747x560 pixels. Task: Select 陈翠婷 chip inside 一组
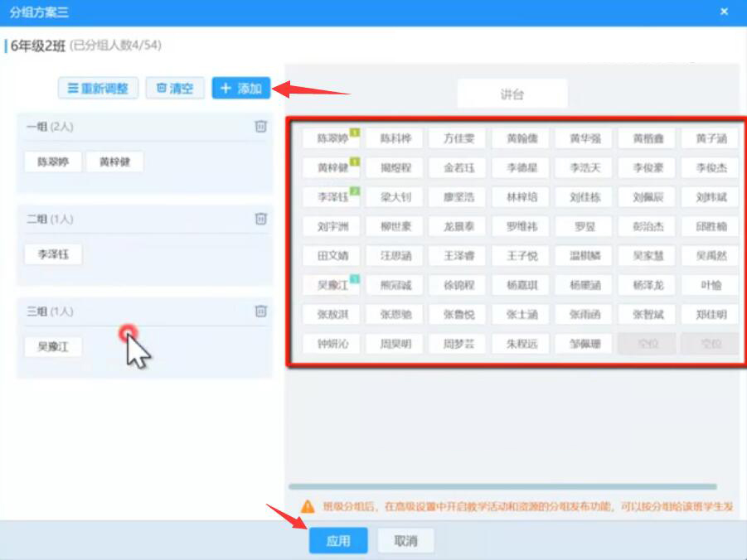[x=53, y=162]
